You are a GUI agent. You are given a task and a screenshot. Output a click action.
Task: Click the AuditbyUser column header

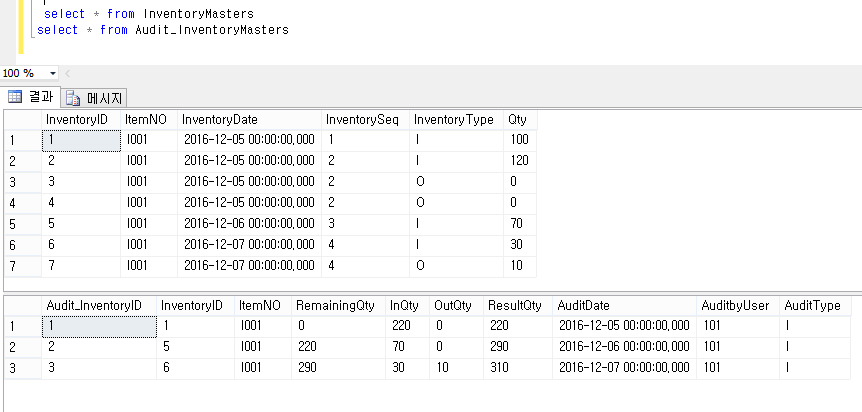735,306
